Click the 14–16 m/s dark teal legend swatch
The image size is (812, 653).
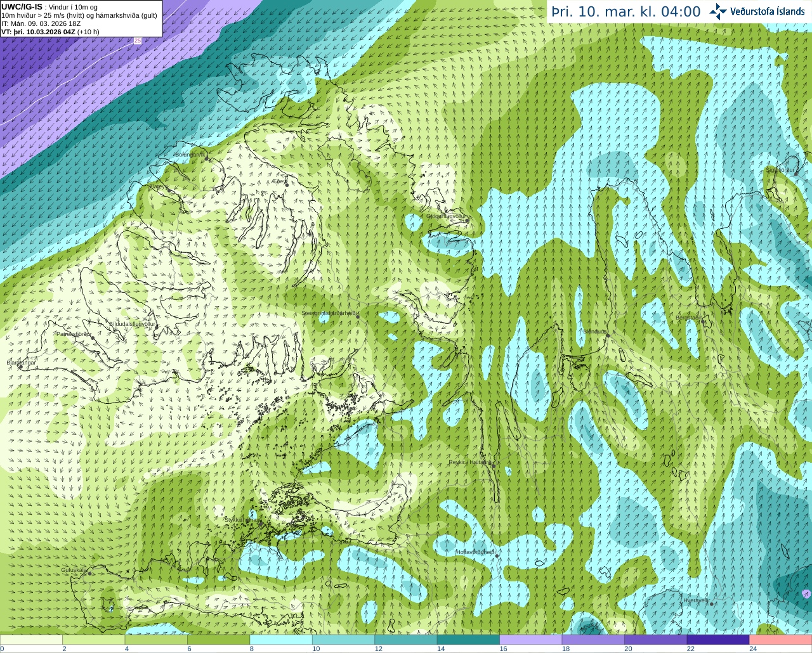coord(469,639)
